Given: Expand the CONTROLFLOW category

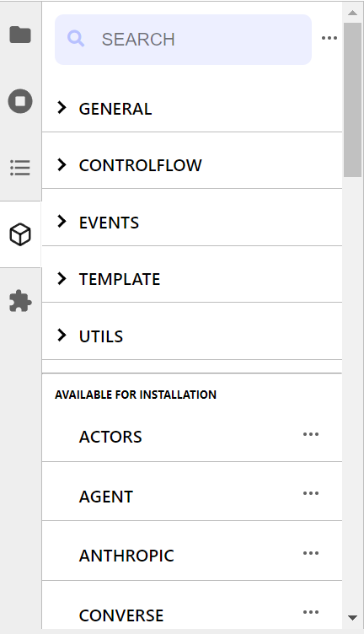Looking at the screenshot, I should 192,164.
